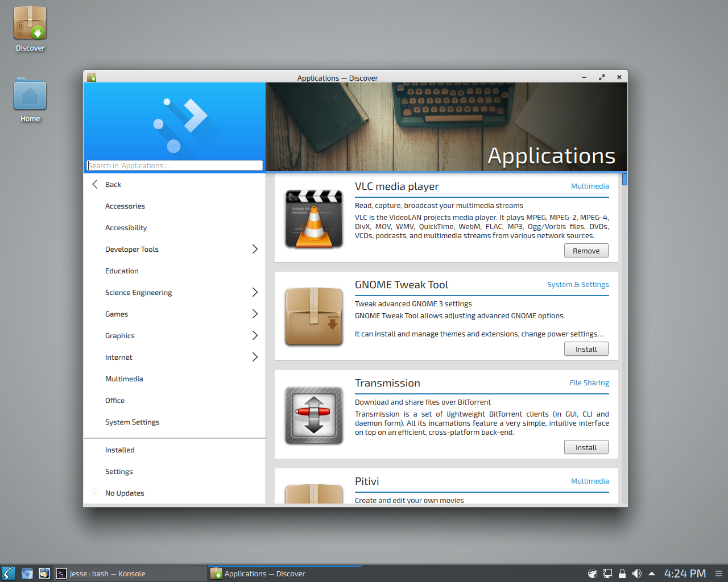
Task: Open the wolf-head tray icon
Action: tap(592, 573)
